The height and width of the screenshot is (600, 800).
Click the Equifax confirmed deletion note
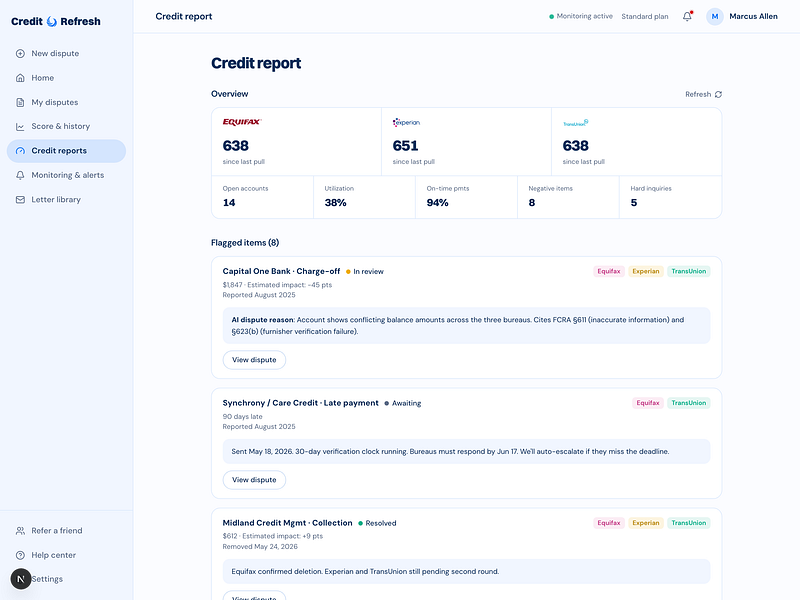point(466,571)
